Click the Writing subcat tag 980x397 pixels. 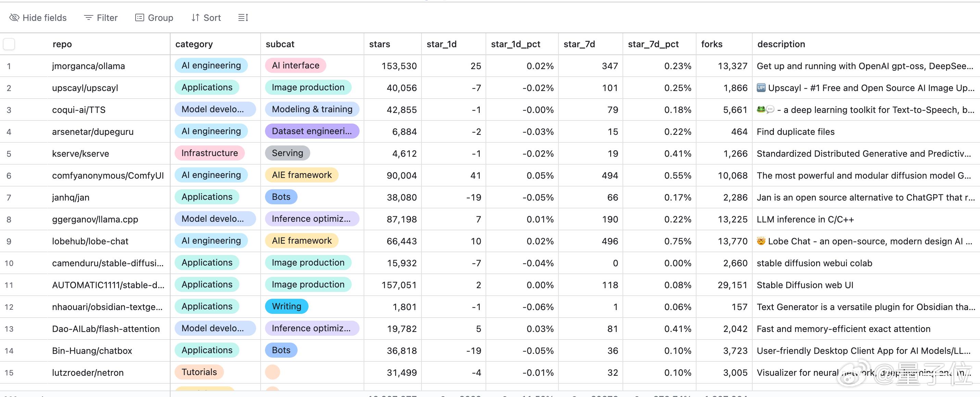pos(287,307)
